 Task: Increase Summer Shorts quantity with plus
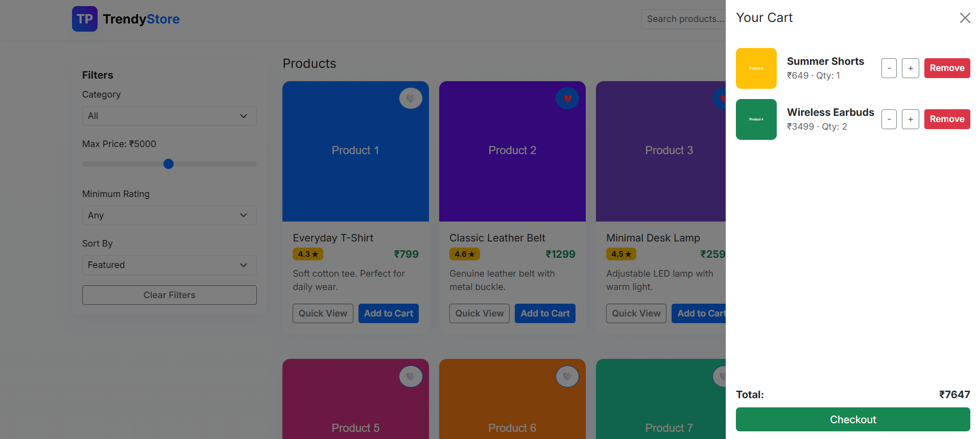[910, 68]
